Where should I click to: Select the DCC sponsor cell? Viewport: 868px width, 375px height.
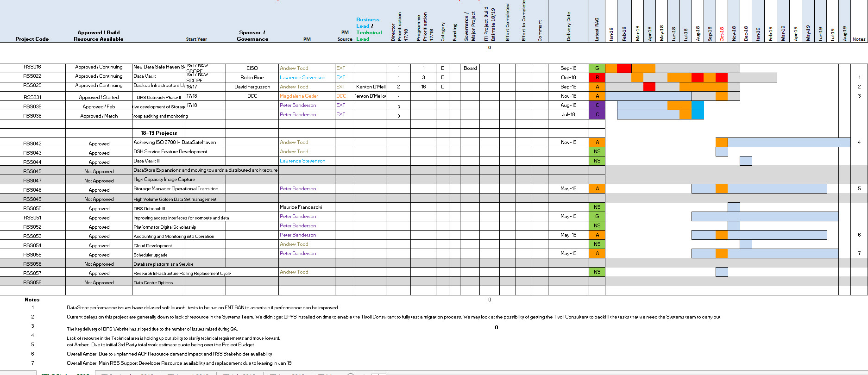(252, 96)
